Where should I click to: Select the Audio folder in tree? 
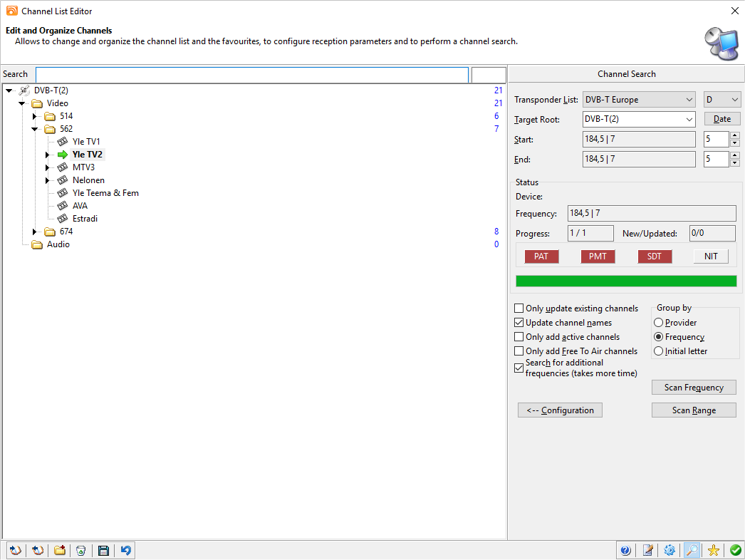point(58,244)
